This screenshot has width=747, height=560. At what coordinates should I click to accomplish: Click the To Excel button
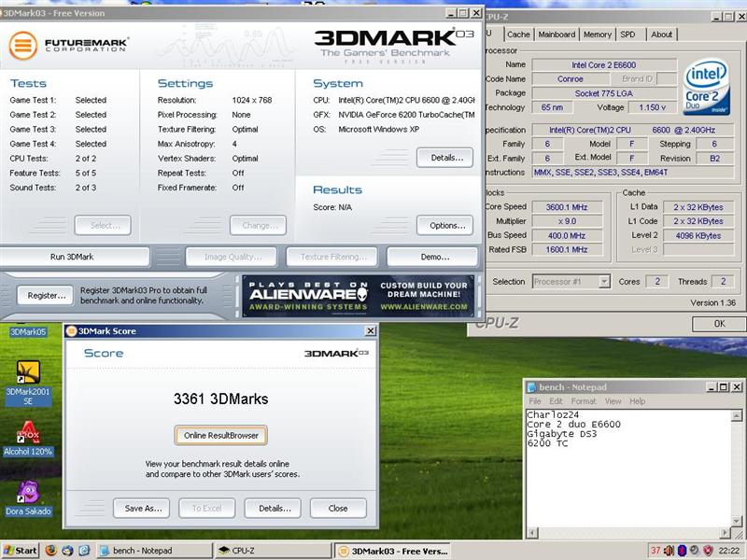pyautogui.click(x=207, y=508)
